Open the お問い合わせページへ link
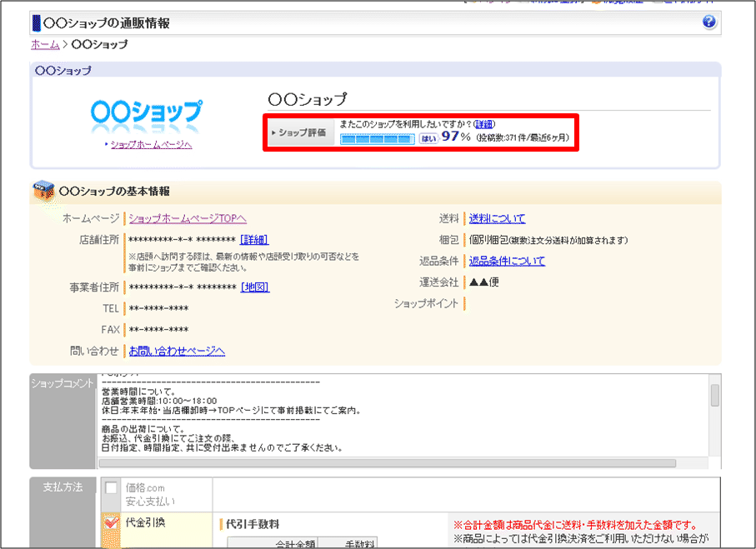Screen dimensions: 756x549 tap(177, 351)
